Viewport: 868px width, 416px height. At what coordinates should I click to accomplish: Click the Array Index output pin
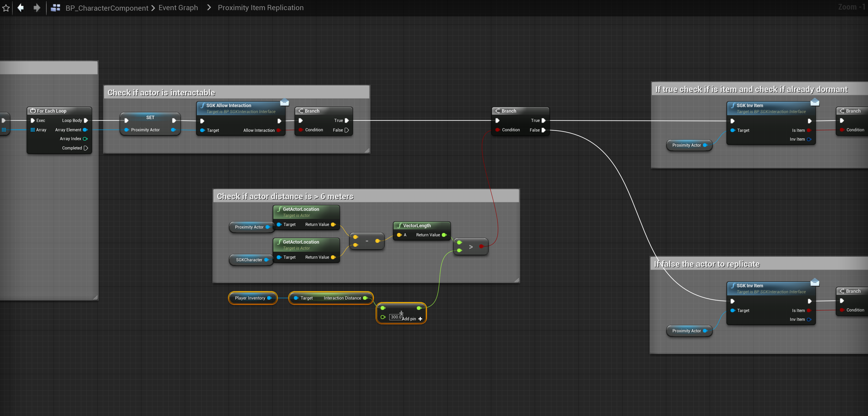coord(85,139)
